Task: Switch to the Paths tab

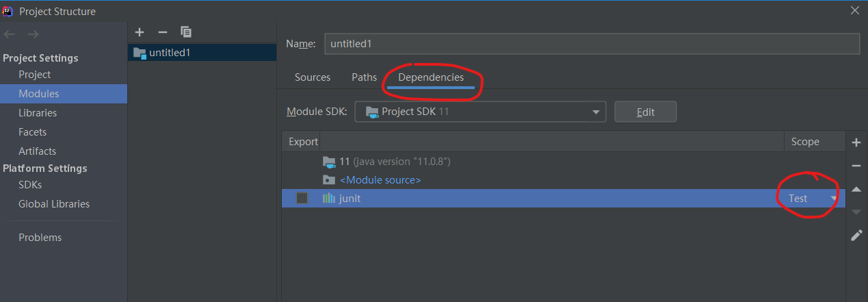Action: tap(364, 77)
